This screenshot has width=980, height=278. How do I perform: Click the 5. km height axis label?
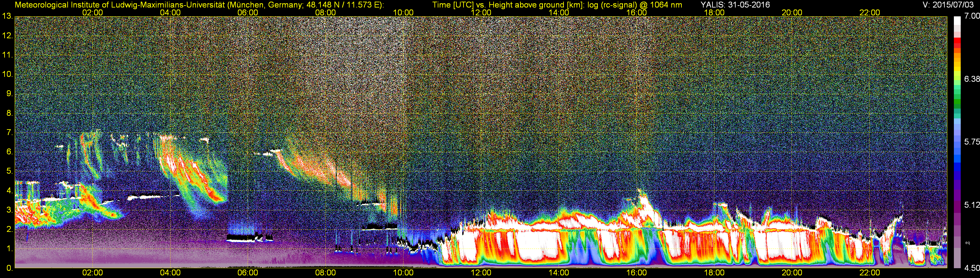(x=9, y=171)
